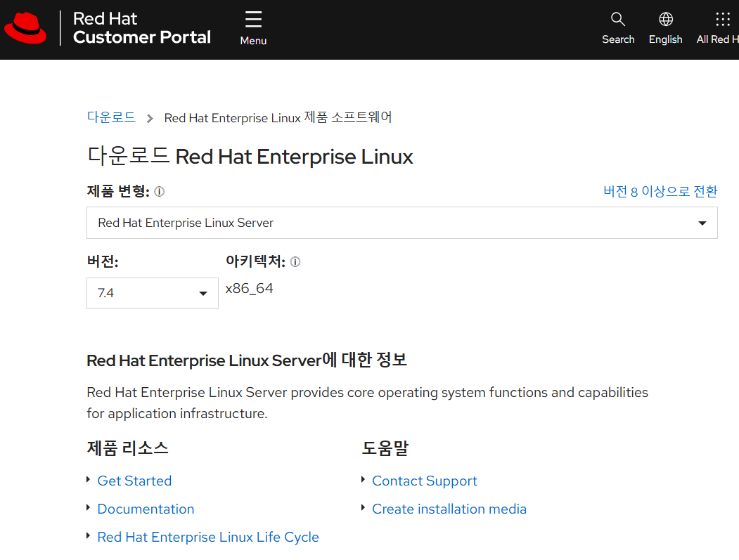Open the Red Hat Enterprise Linux Server dropdown
739x560 pixels.
(x=402, y=223)
